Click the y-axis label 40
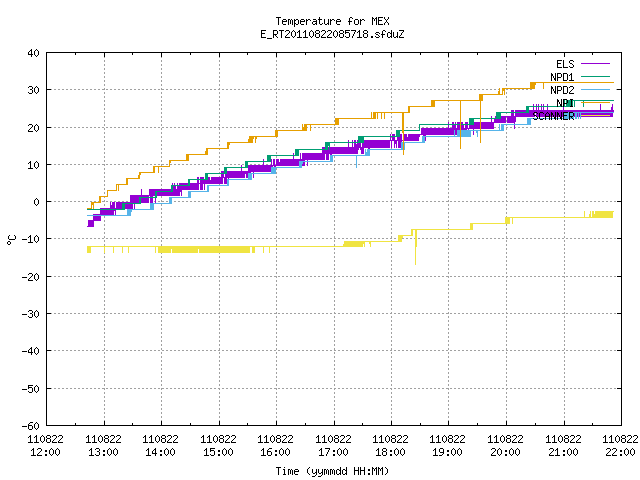640x480 pixels. 33,53
